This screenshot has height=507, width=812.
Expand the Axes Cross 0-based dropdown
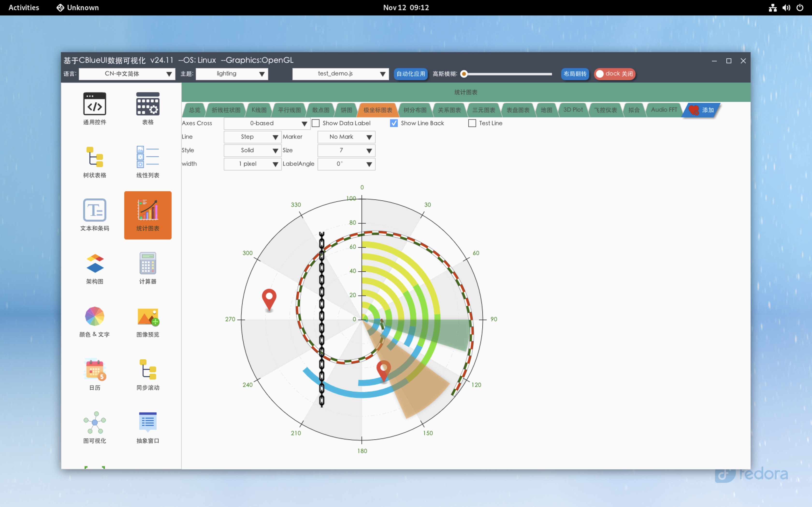pos(266,123)
